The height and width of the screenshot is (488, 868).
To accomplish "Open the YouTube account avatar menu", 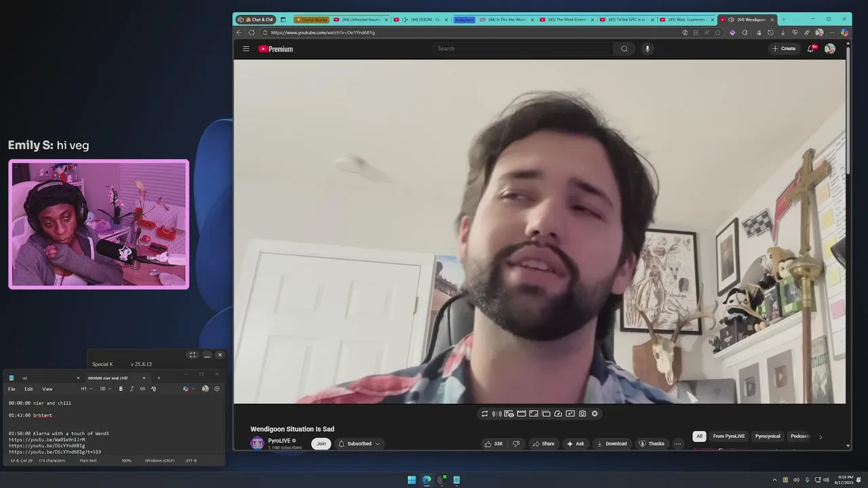I will [x=830, y=49].
